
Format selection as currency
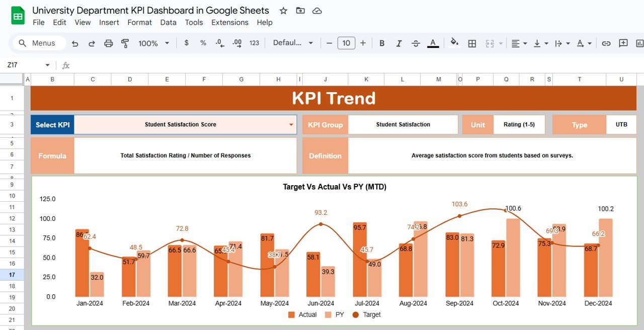(x=186, y=43)
